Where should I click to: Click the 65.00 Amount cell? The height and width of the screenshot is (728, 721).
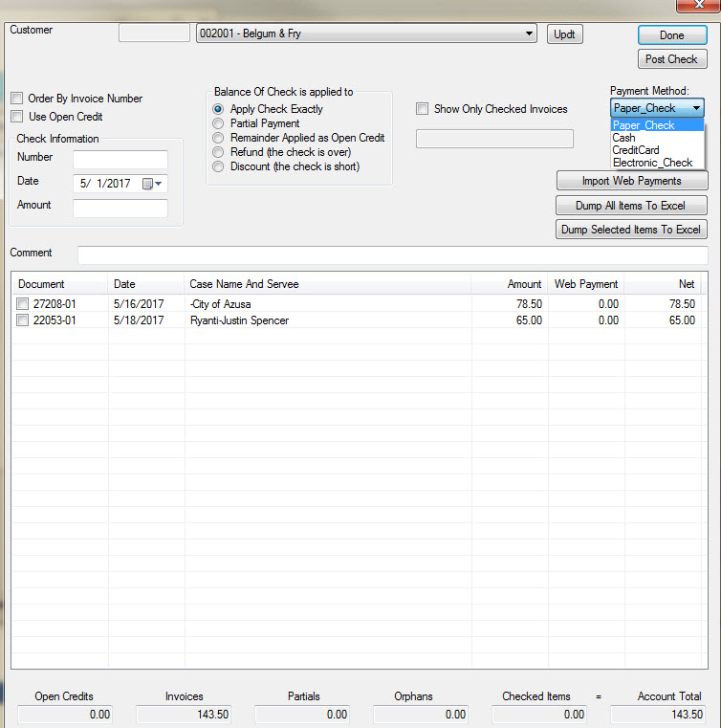tap(529, 320)
